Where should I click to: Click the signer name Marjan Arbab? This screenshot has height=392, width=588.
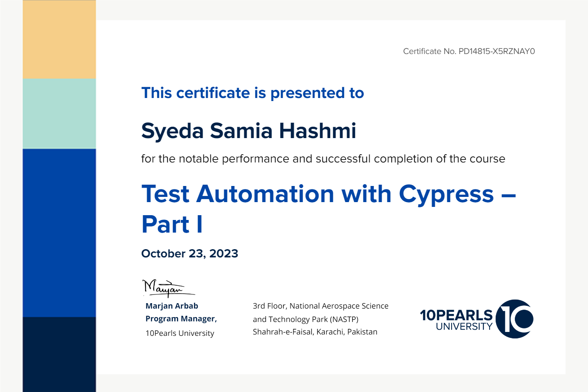click(x=172, y=306)
